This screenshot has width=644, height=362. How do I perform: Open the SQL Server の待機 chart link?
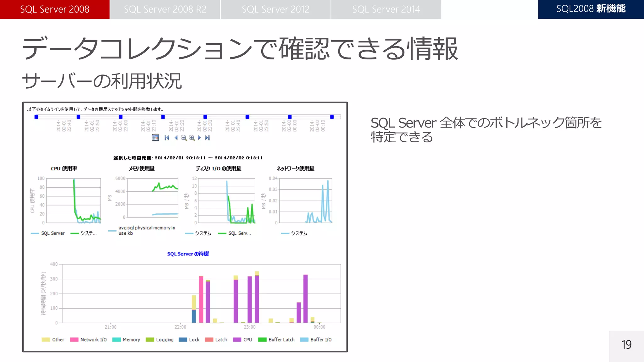188,254
